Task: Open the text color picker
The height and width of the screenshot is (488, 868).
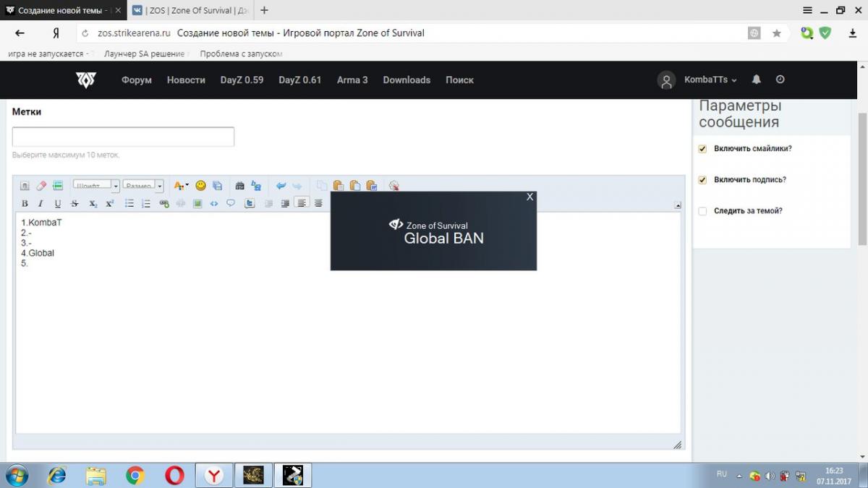Action: tap(181, 186)
